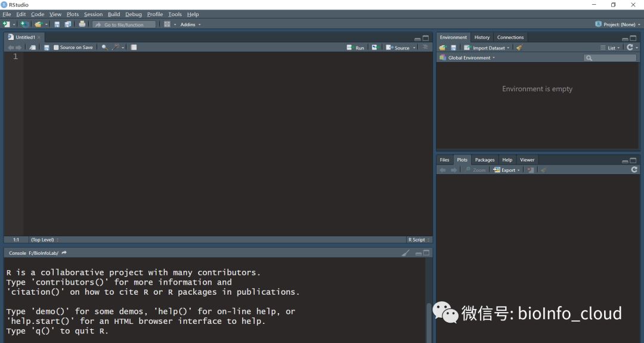Image resolution: width=644 pixels, height=343 pixels.
Task: Click the Save all documents icon
Action: [x=68, y=24]
